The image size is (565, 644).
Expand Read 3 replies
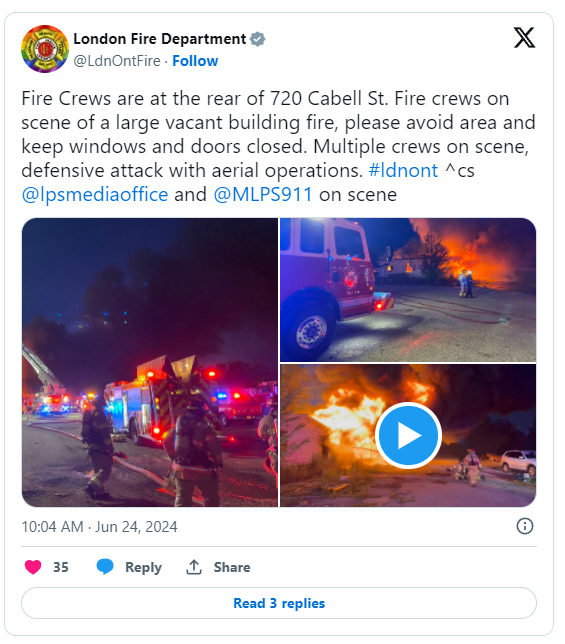tap(279, 603)
